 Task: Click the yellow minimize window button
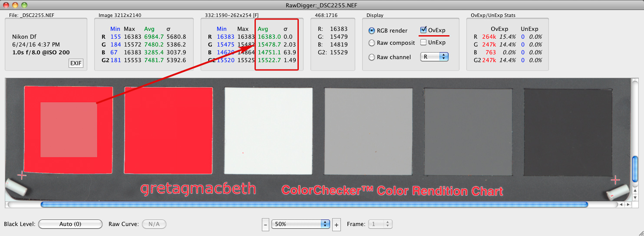15,5
